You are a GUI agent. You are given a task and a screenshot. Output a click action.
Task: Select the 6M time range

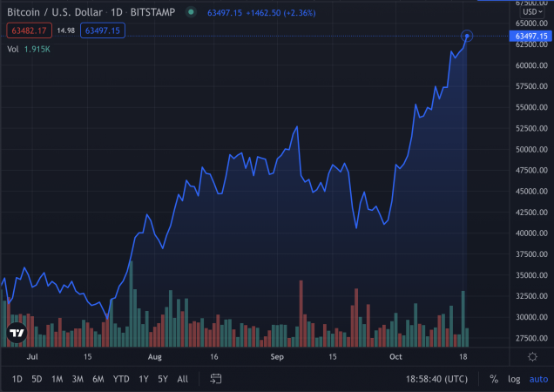tap(98, 379)
